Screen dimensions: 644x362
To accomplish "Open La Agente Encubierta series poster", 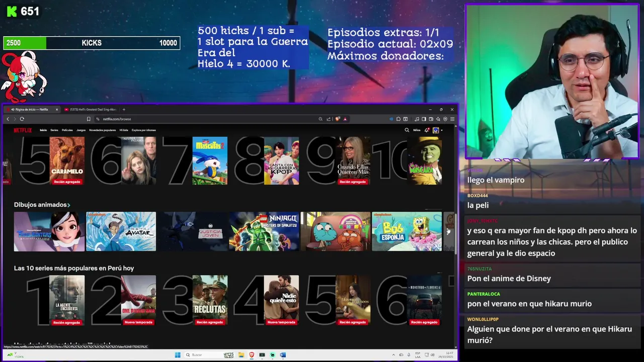I will point(67,300).
